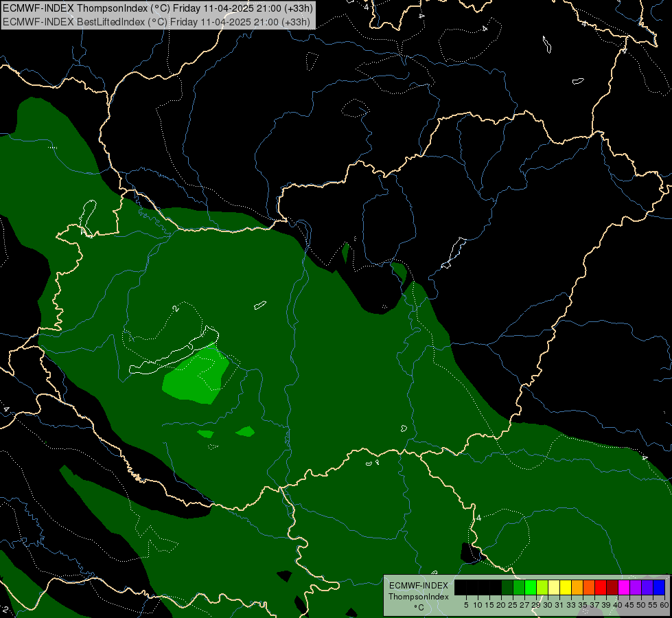This screenshot has width=672, height=618.
Task: Click the legend tick value 15
Action: pyautogui.click(x=489, y=605)
